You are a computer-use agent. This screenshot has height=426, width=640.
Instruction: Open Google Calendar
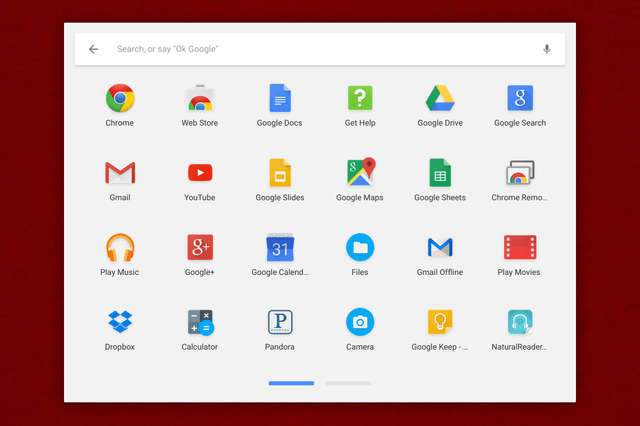click(280, 247)
